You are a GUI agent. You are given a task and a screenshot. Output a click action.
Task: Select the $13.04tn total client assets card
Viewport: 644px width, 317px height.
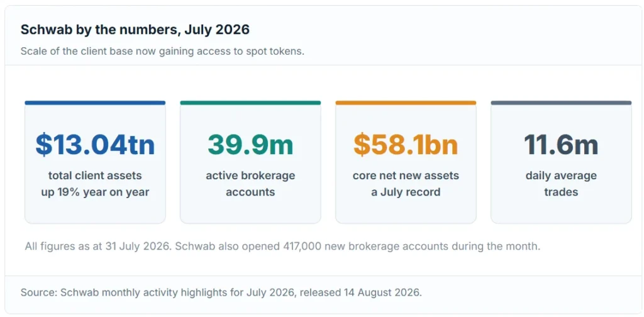[x=96, y=162]
